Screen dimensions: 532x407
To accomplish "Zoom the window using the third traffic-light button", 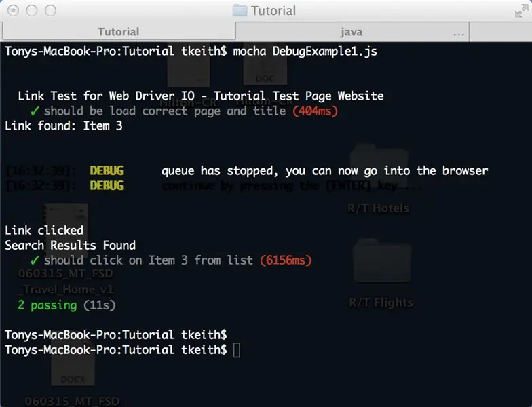I will point(50,11).
